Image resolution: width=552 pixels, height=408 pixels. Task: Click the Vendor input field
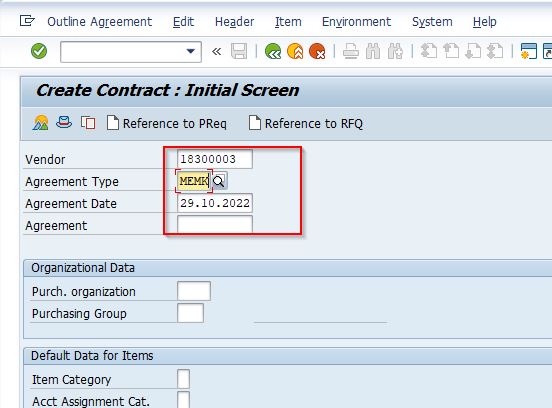click(x=215, y=159)
